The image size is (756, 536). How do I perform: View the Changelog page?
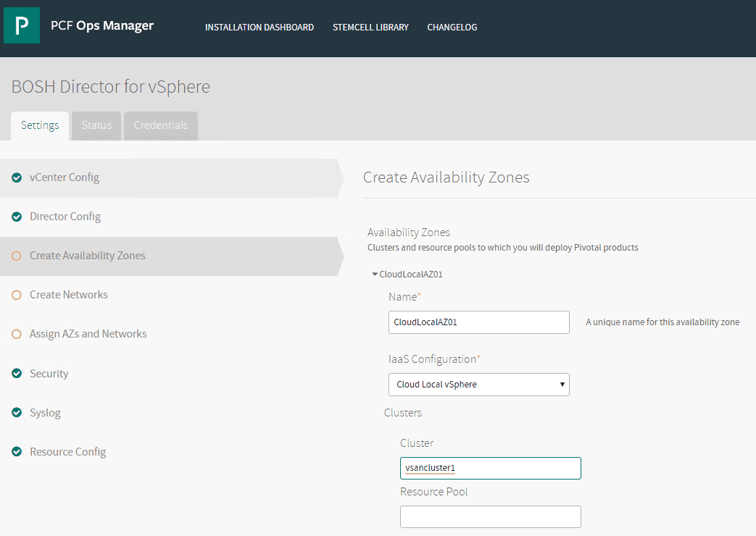click(452, 28)
